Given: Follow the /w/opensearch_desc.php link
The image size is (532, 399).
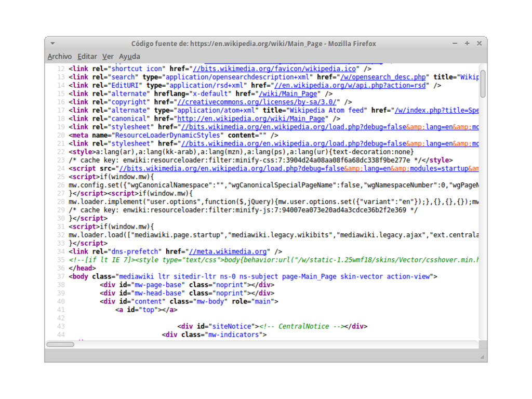Looking at the screenshot, I should [x=383, y=77].
